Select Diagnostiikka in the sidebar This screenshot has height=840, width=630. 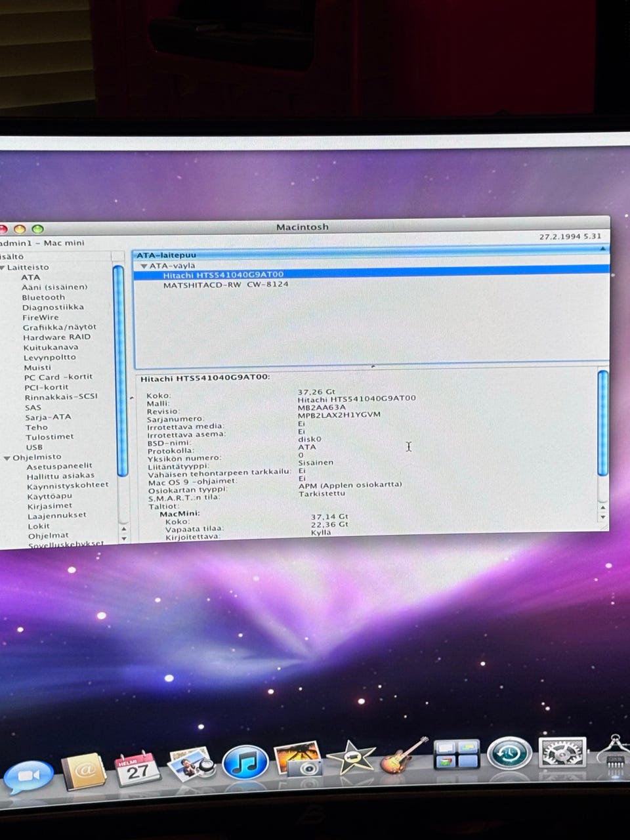click(53, 307)
